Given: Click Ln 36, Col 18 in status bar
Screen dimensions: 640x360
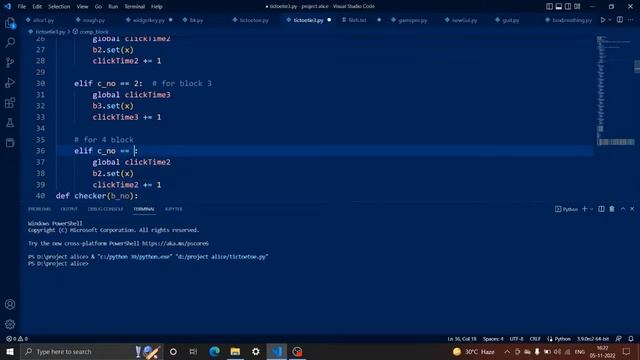Looking at the screenshot, I should tap(462, 339).
